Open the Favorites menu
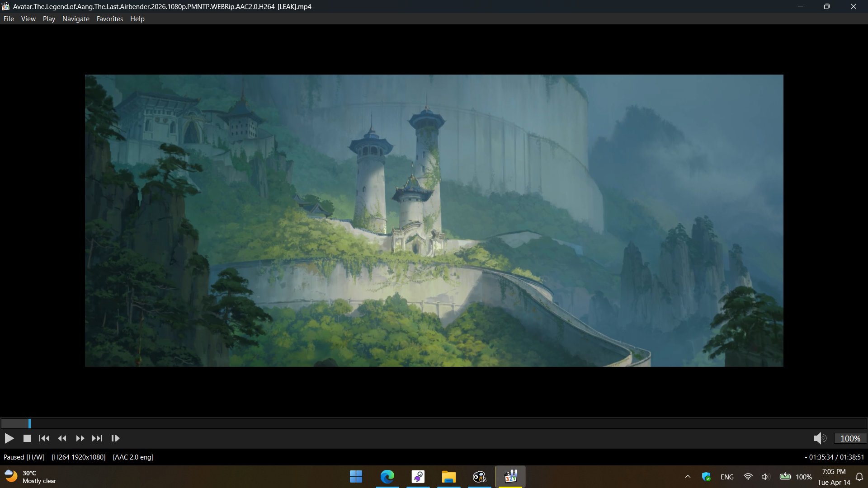Viewport: 868px width, 488px height. coord(109,19)
